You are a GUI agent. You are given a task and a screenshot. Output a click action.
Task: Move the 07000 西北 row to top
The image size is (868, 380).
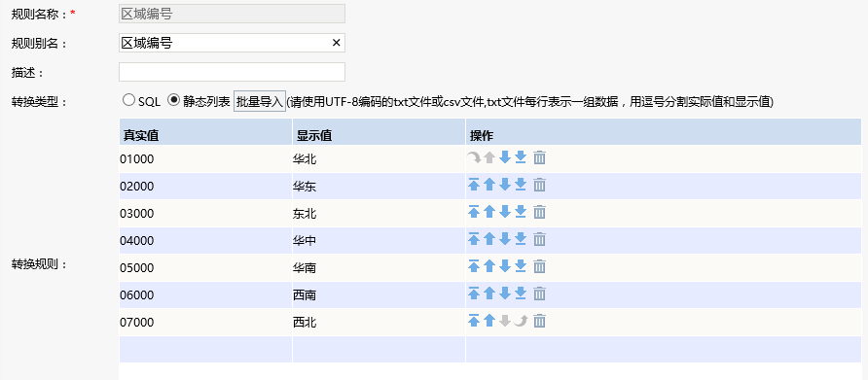tap(473, 322)
